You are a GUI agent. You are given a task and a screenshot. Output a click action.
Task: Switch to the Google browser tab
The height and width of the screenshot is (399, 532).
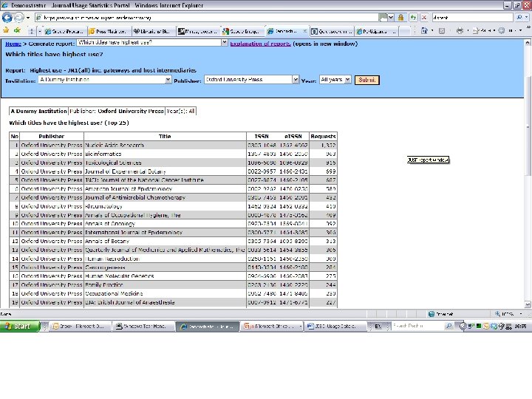(242, 31)
